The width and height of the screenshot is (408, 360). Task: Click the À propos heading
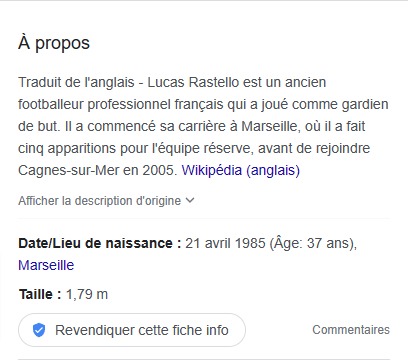tap(54, 43)
